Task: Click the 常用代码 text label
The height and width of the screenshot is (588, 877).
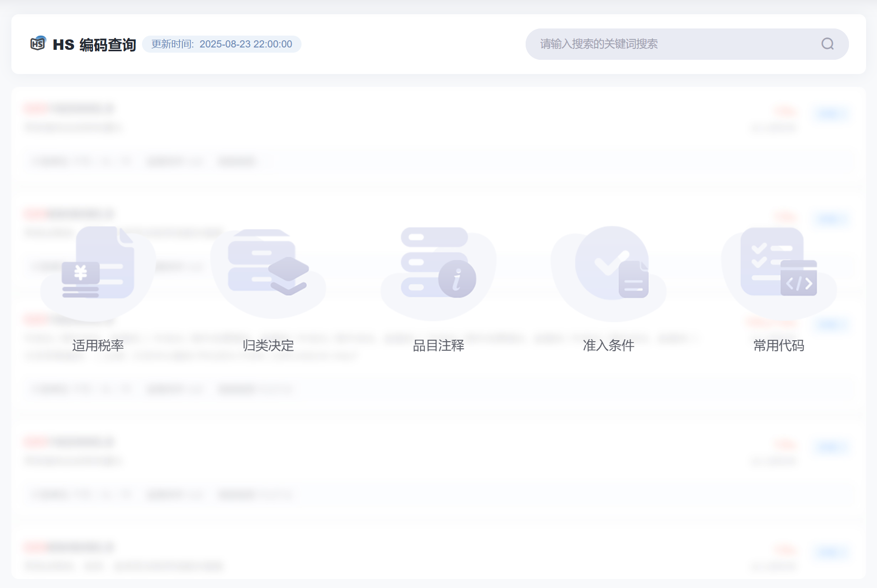Action: (779, 345)
